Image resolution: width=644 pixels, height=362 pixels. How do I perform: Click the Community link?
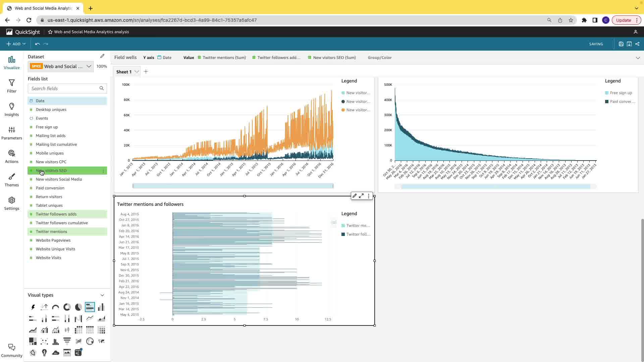click(x=12, y=351)
